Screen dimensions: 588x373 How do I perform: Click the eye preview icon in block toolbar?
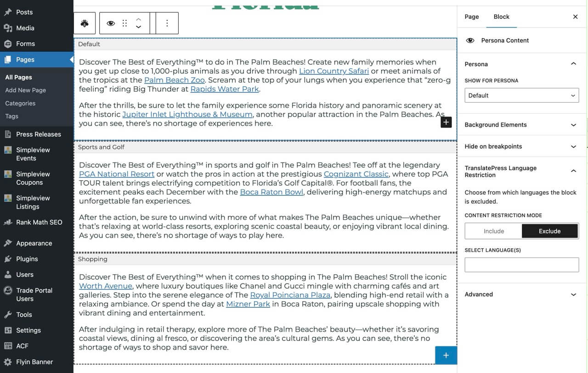point(110,22)
